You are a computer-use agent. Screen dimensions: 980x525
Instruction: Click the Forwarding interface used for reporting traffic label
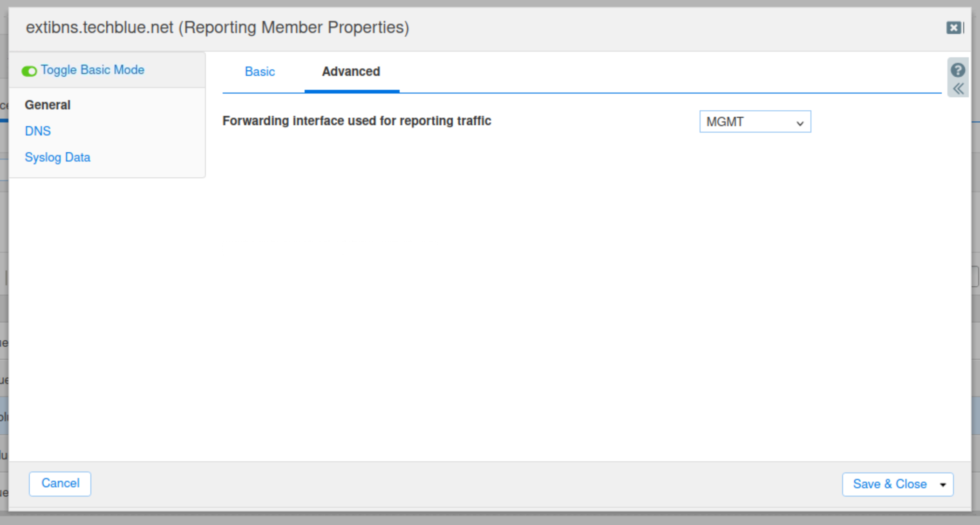coord(357,121)
